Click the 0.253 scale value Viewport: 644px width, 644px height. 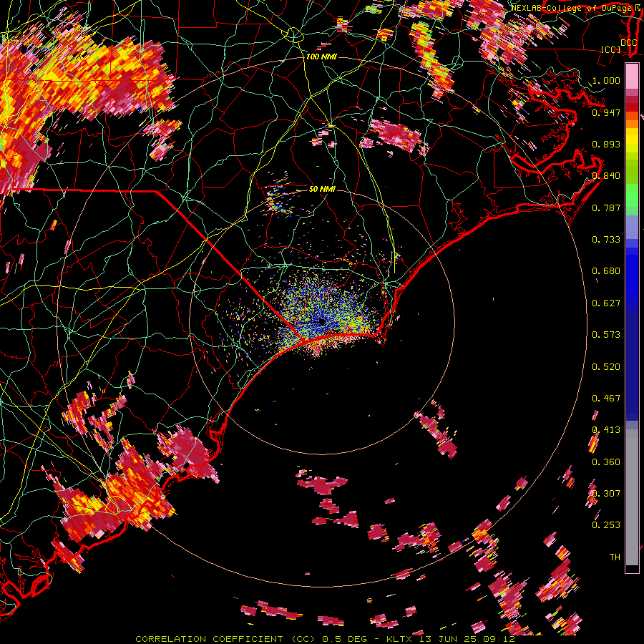(606, 525)
